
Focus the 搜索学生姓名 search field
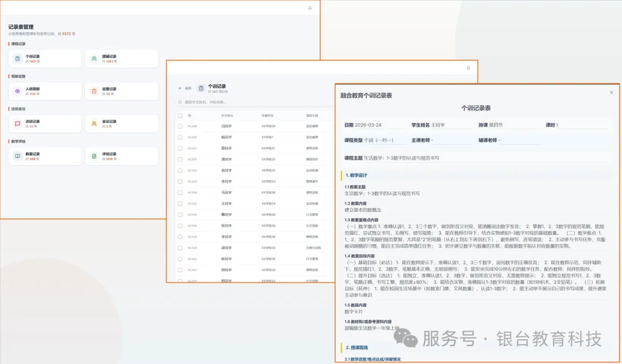coord(256,102)
